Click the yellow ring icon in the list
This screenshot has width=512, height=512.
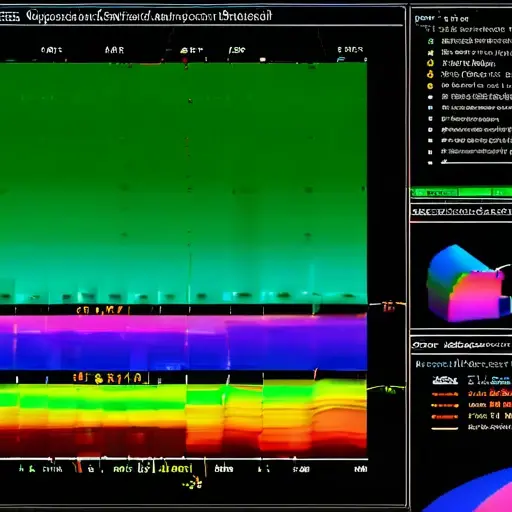(430, 63)
